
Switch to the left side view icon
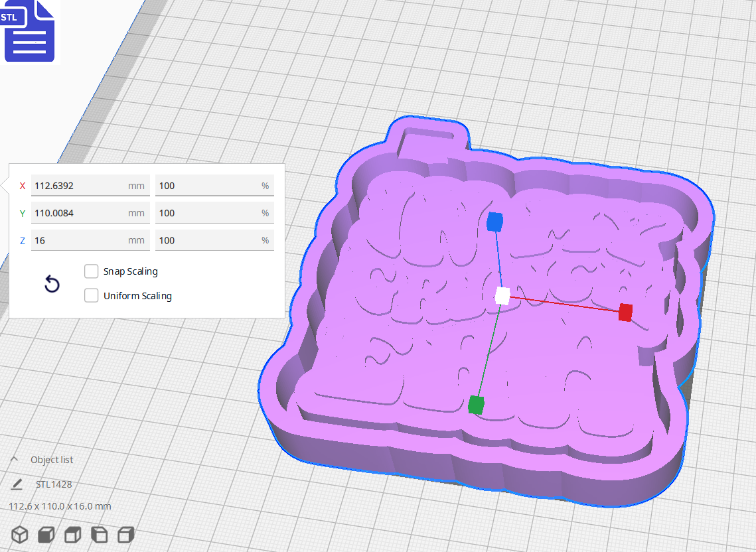[x=99, y=535]
